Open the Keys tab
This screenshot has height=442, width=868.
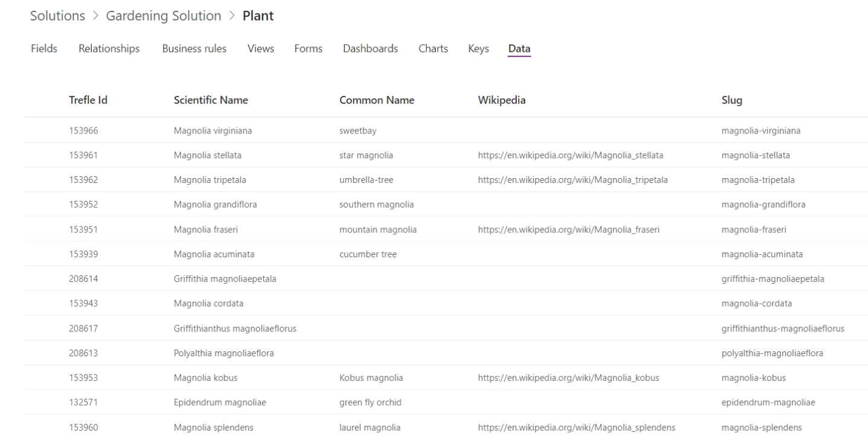click(x=479, y=49)
